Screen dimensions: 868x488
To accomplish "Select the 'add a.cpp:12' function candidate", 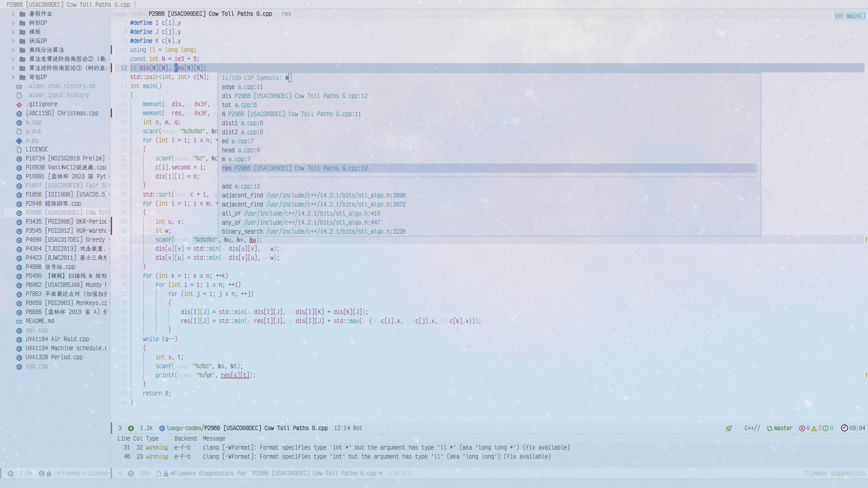I will point(489,187).
